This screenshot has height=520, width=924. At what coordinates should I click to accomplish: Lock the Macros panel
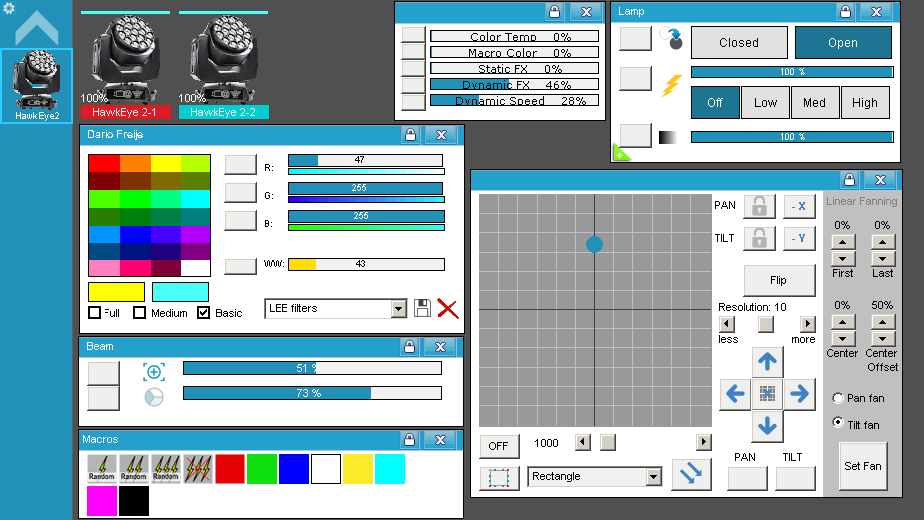click(409, 440)
